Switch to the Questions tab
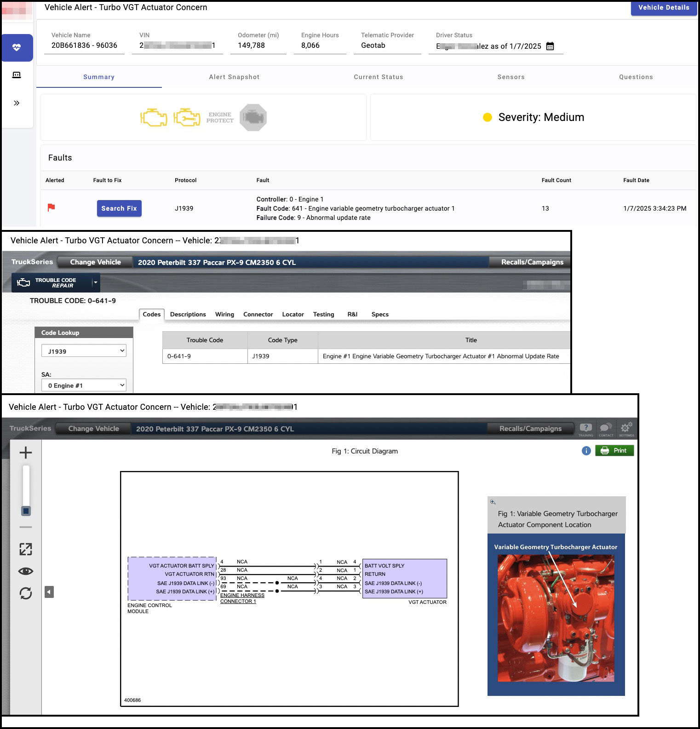The width and height of the screenshot is (700, 729). pyautogui.click(x=636, y=77)
